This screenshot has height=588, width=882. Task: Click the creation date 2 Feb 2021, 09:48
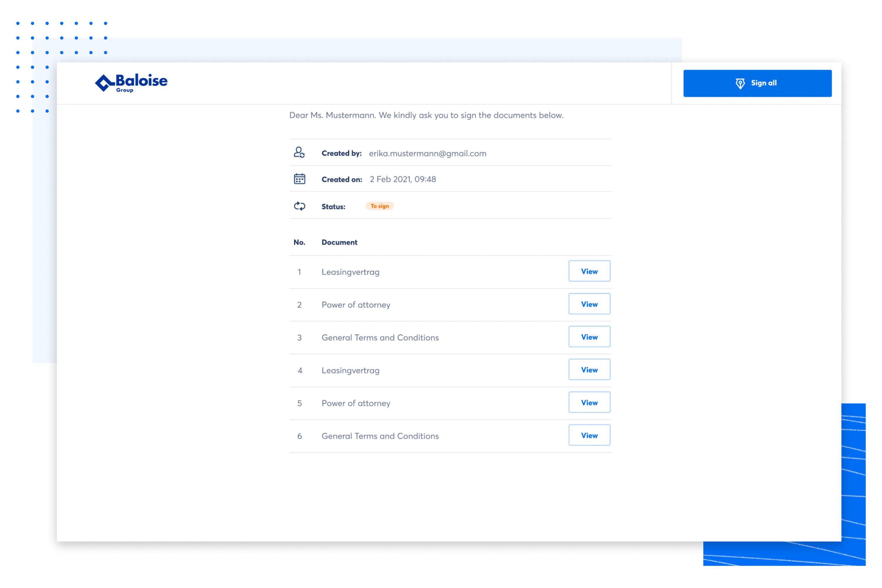click(x=402, y=179)
